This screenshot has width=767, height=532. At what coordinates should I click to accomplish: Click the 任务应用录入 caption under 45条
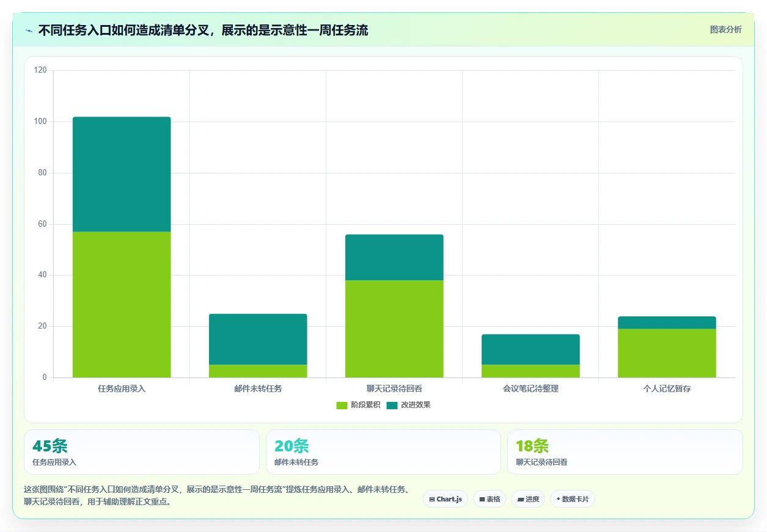[54, 462]
